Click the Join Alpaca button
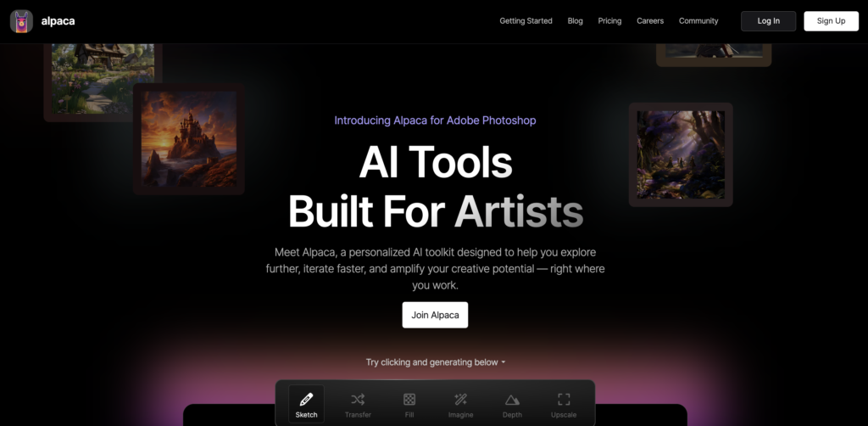Screen dimensions: 868x426 (x=435, y=315)
